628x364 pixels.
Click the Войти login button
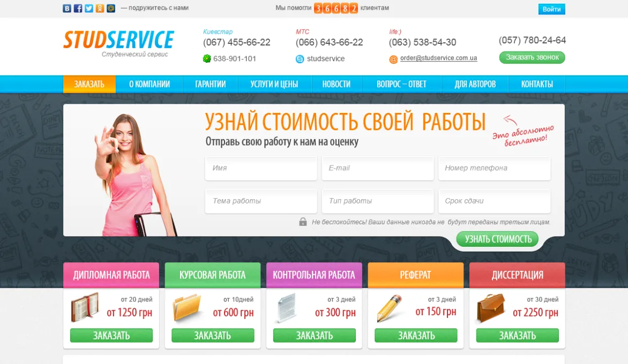[551, 9]
